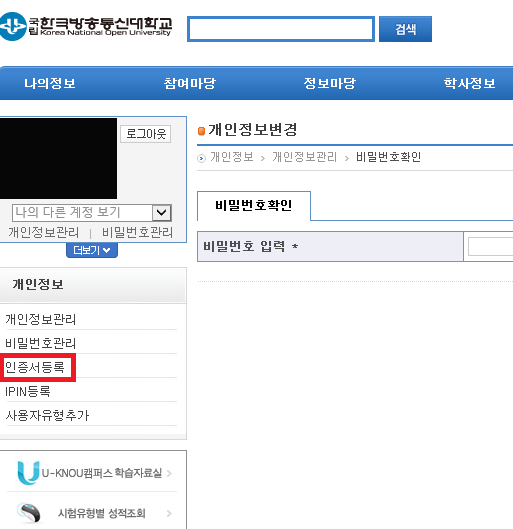Click the mouse icon beside 시험유형별 성적조회
513x529 pixels.
[x=29, y=513]
